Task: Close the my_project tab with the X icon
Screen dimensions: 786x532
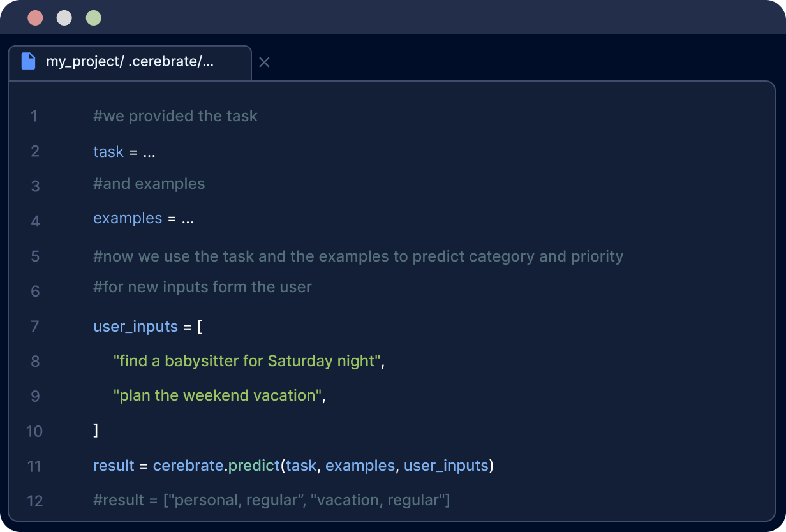Action: 264,62
